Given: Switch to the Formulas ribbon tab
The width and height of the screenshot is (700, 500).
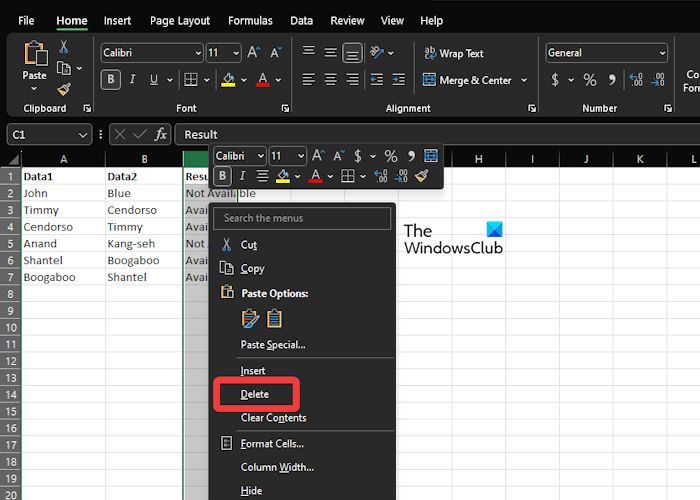Looking at the screenshot, I should click(250, 20).
